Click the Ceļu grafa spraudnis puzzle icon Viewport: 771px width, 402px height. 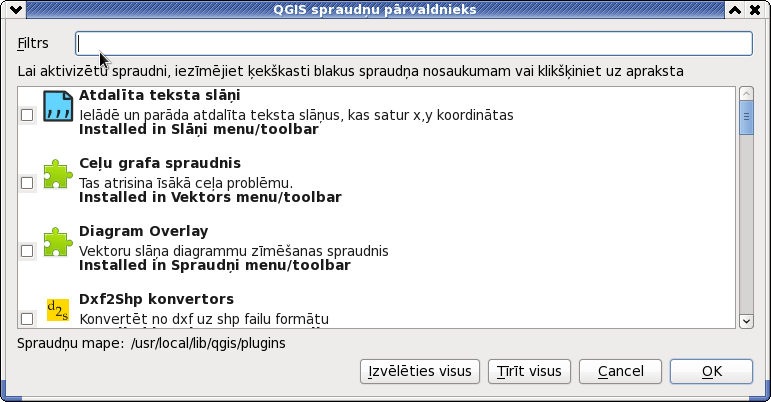(x=58, y=174)
